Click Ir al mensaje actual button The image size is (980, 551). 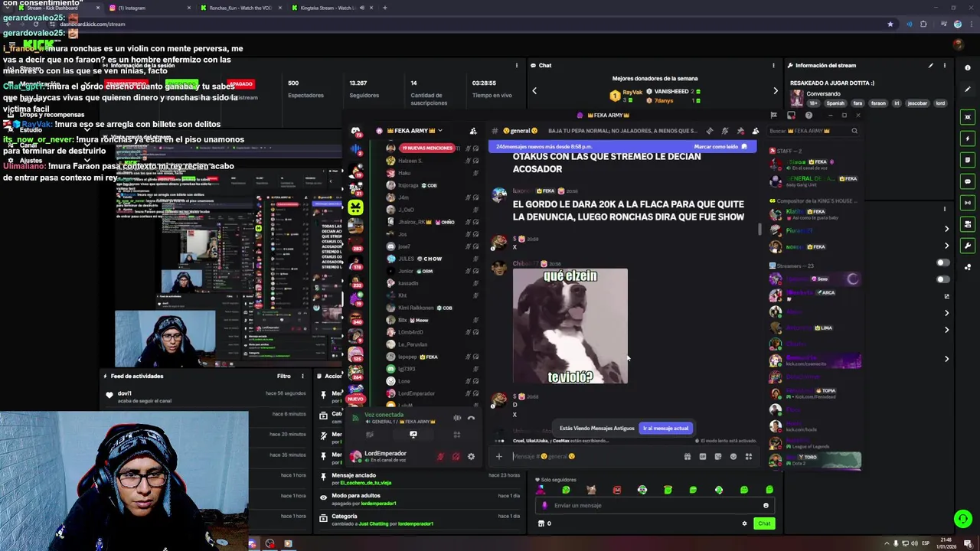click(666, 429)
